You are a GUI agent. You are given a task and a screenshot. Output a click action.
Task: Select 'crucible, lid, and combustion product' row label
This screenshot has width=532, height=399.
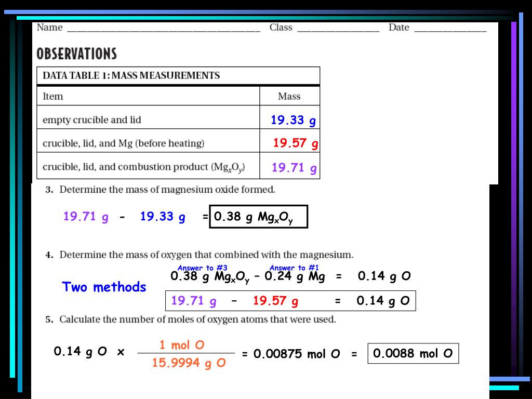[144, 167]
